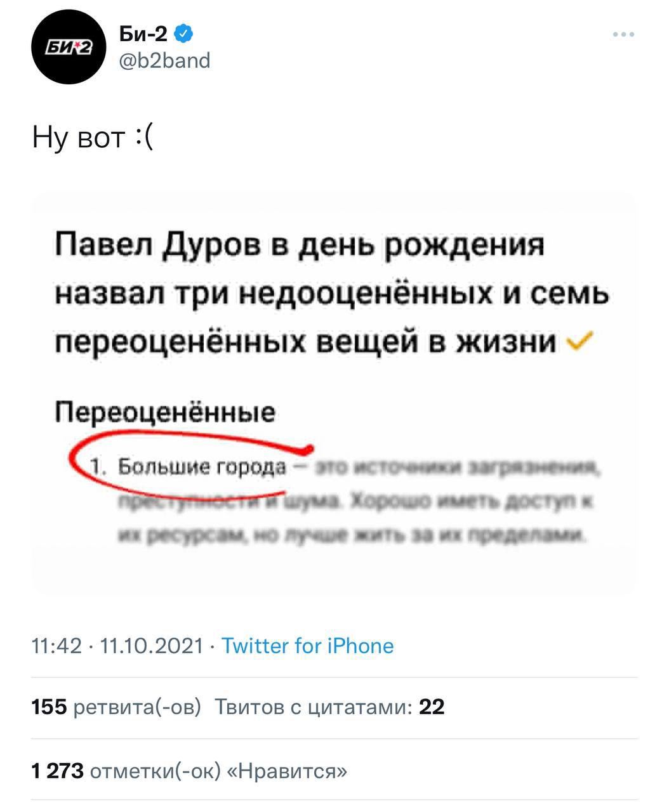Select the tweet text "Ну вот :("
Viewport: 669px width, 812px height.
pos(93,136)
